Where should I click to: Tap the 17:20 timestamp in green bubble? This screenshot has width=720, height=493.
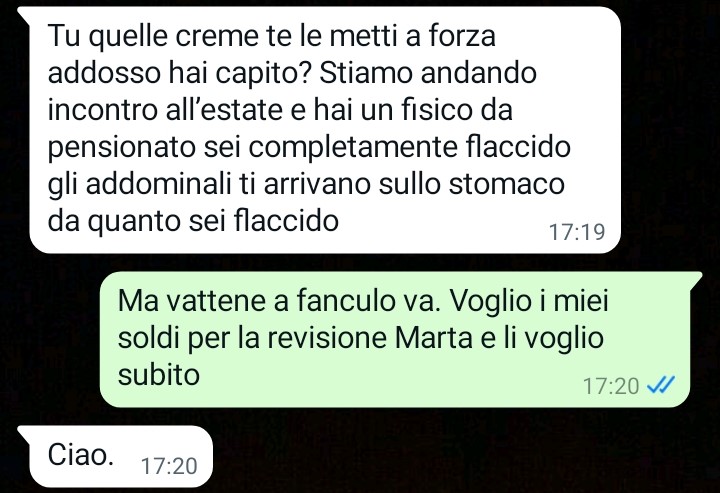pos(611,386)
